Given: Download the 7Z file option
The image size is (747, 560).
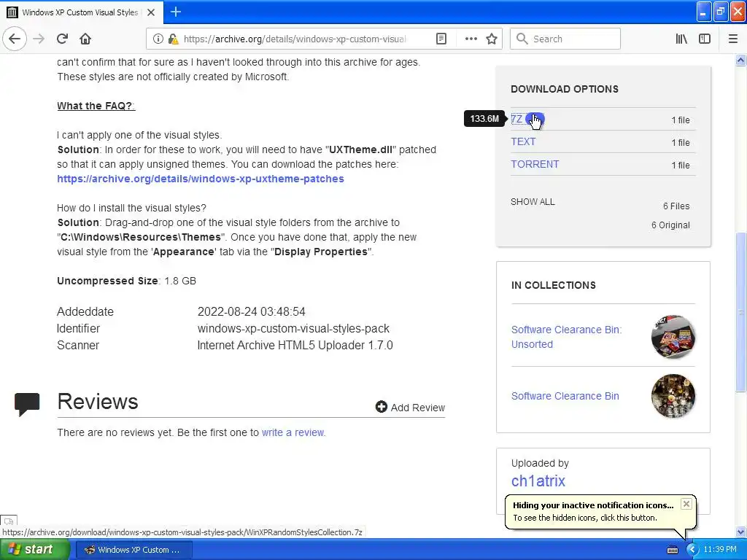Looking at the screenshot, I should coord(516,119).
